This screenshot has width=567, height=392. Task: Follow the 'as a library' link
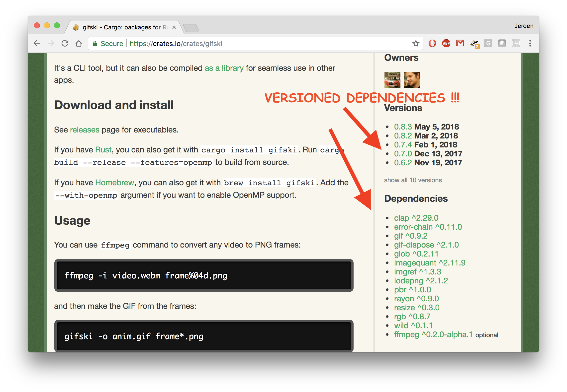coord(224,68)
